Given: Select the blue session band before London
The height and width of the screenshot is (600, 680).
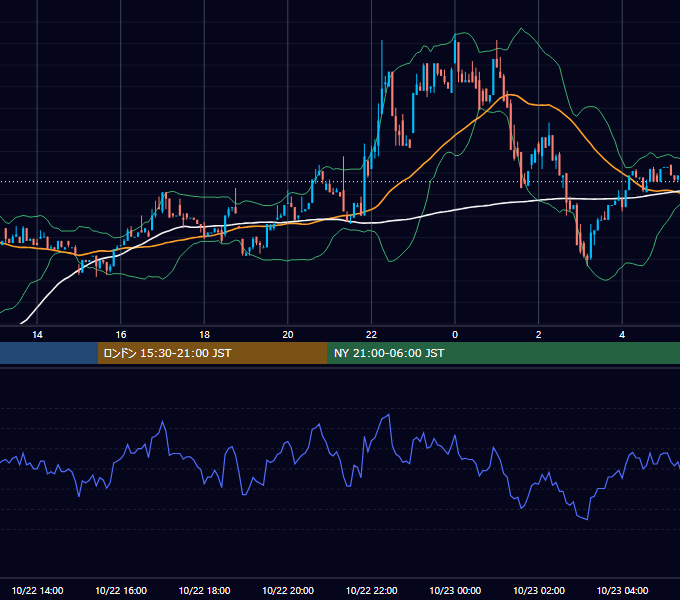Looking at the screenshot, I should 49,353.
